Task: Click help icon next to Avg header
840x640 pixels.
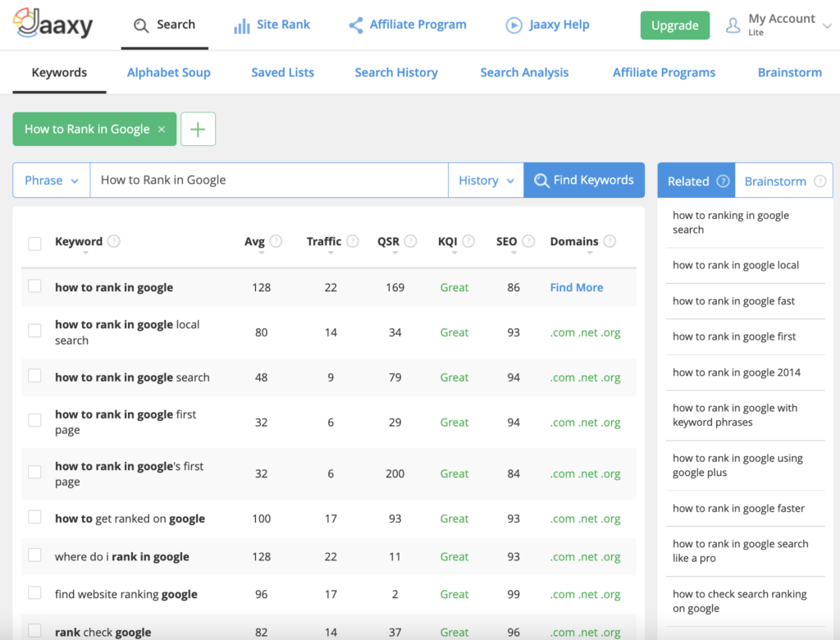Action: 276,241
